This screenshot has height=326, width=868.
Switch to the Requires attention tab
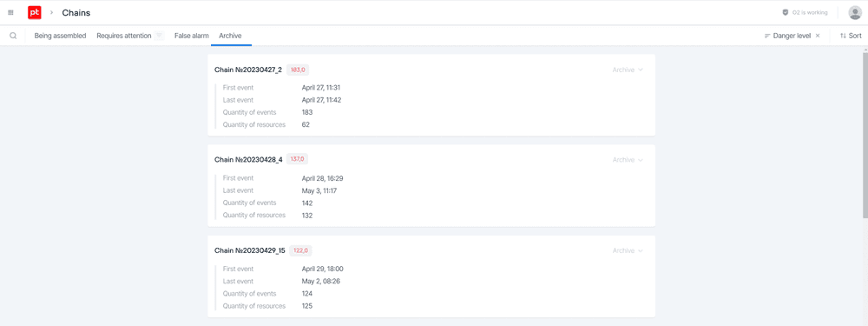124,36
